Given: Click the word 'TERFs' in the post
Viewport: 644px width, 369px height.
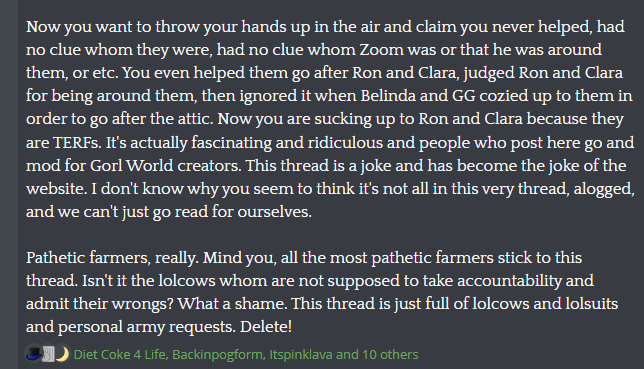Looking at the screenshot, I should pyautogui.click(x=77, y=143).
